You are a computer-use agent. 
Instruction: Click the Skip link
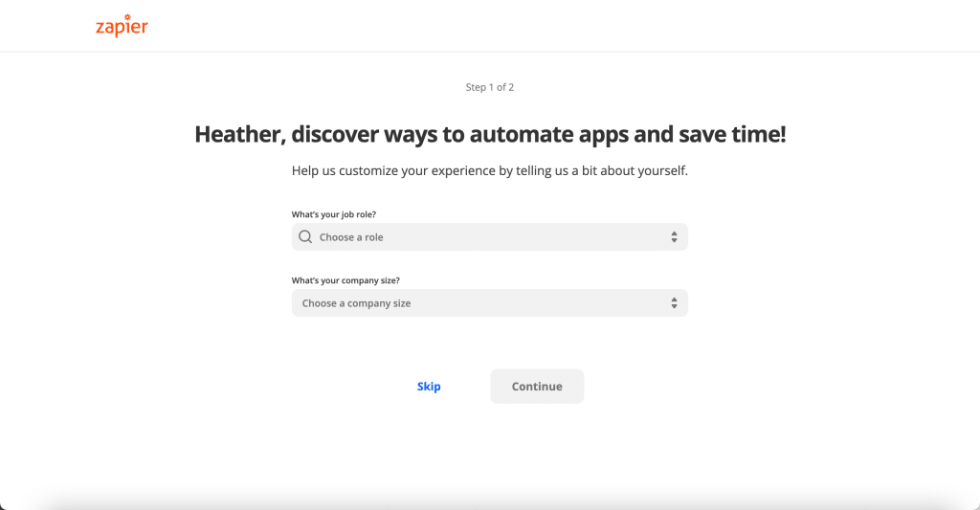pyautogui.click(x=429, y=387)
